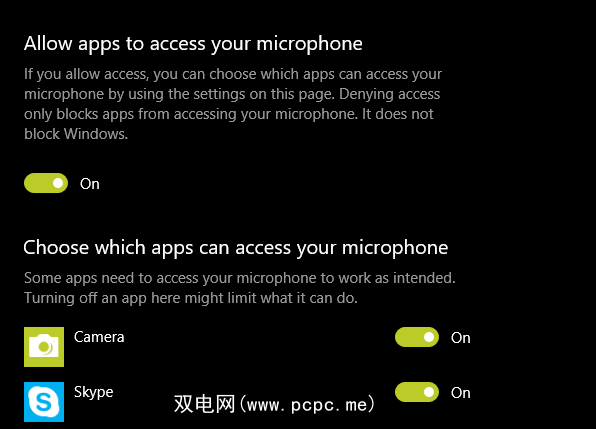The image size is (596, 429).
Task: Click the 'Allow apps to access your microphone' heading
Action: (193, 44)
